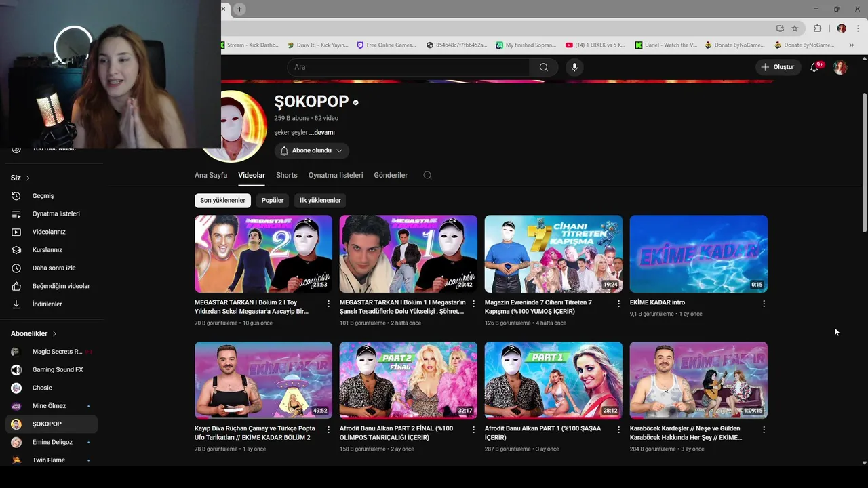Click the channel tab search icon
Screen dimensions: 868x488
(x=427, y=175)
